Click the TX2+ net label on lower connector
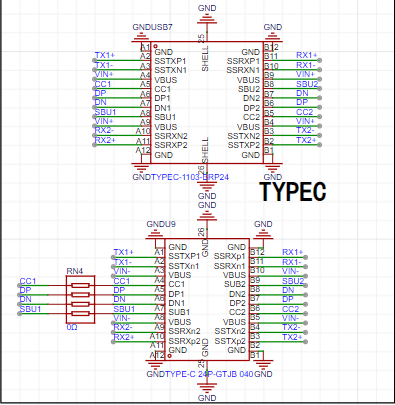395x405 pixels. (x=292, y=337)
